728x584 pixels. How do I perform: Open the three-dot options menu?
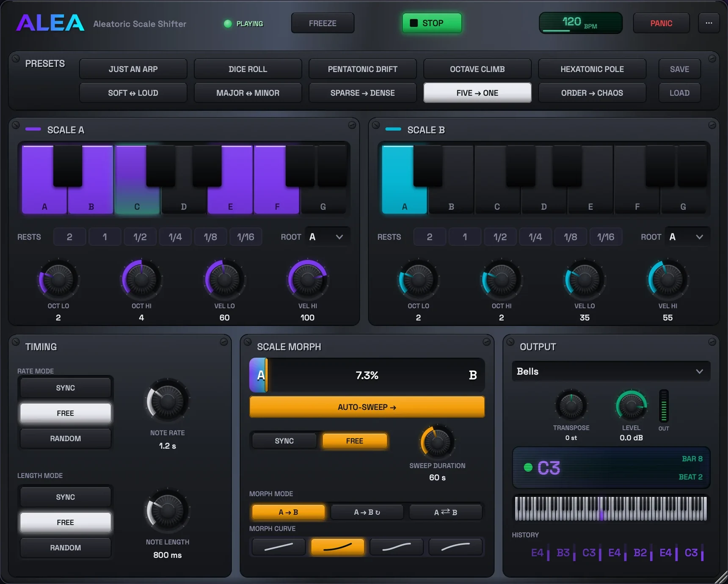(709, 23)
